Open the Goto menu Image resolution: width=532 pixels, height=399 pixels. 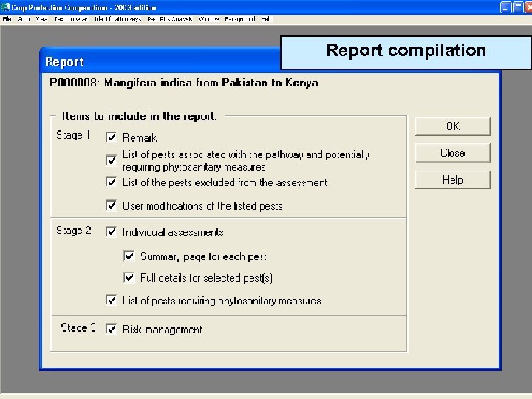point(24,19)
